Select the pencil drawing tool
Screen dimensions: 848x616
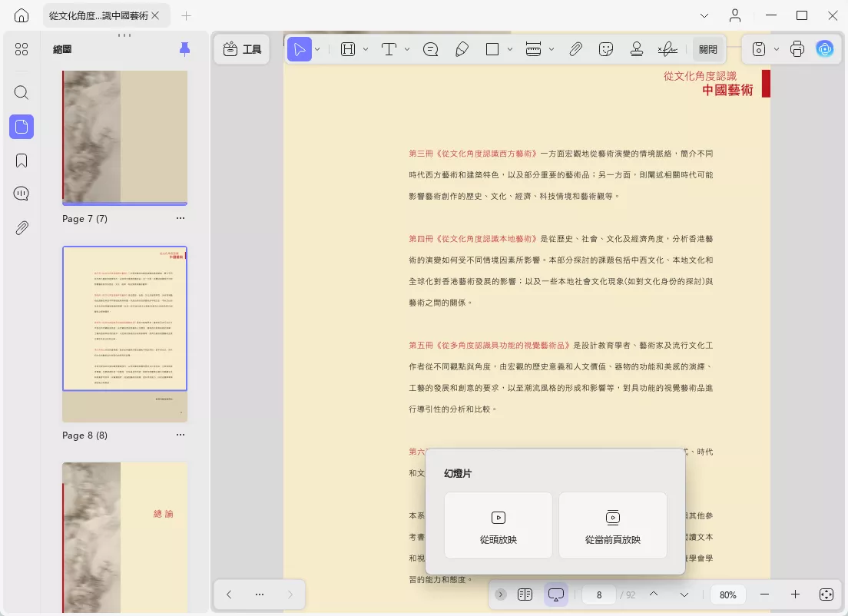pos(462,50)
